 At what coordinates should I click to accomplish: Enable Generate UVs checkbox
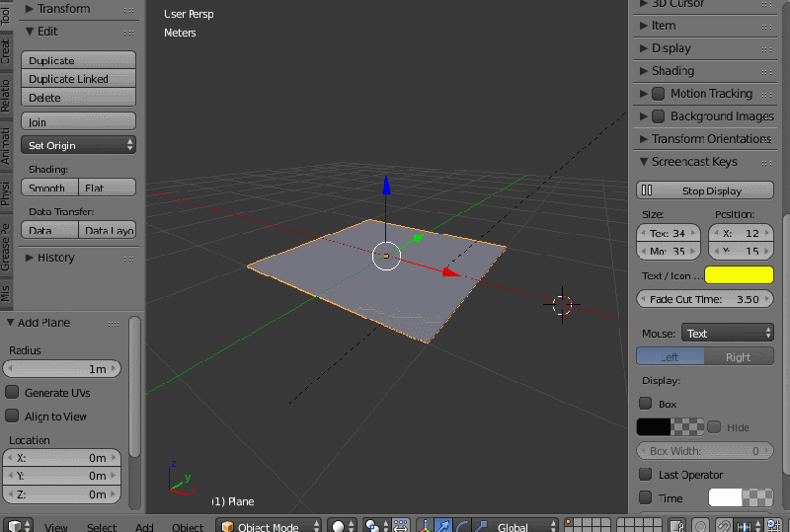click(x=12, y=392)
